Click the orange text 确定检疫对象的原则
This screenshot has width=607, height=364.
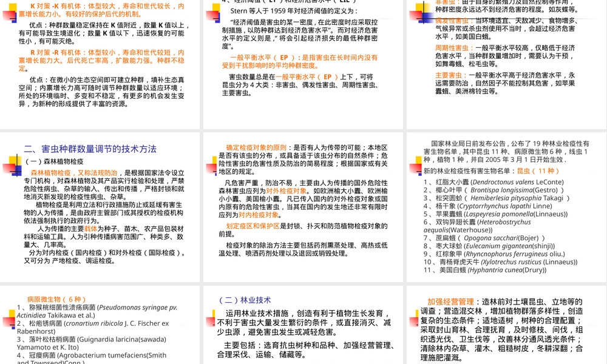click(x=256, y=147)
